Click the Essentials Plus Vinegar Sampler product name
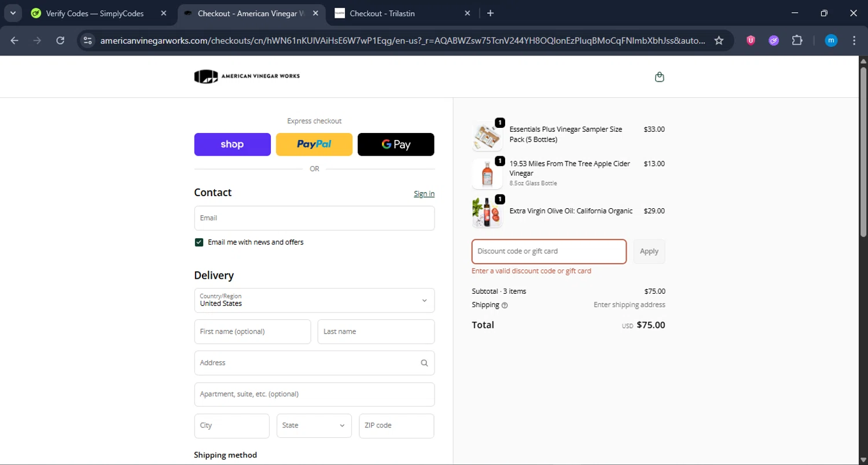 click(566, 134)
